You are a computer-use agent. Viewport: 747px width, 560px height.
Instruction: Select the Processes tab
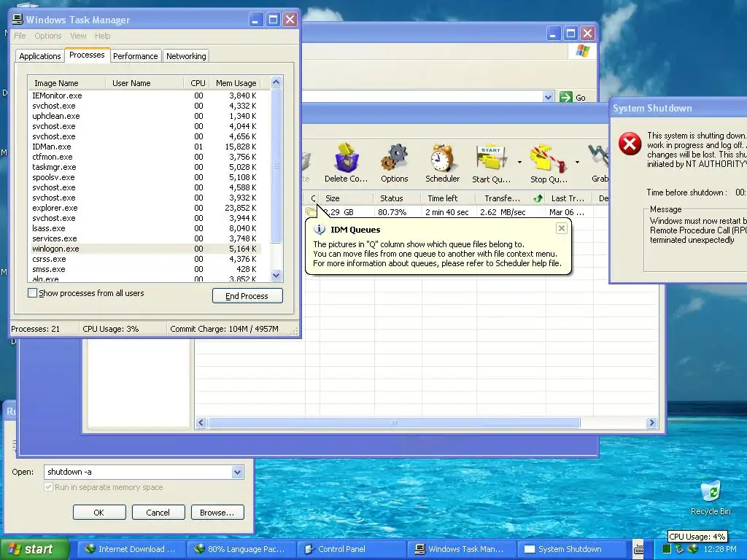[88, 55]
